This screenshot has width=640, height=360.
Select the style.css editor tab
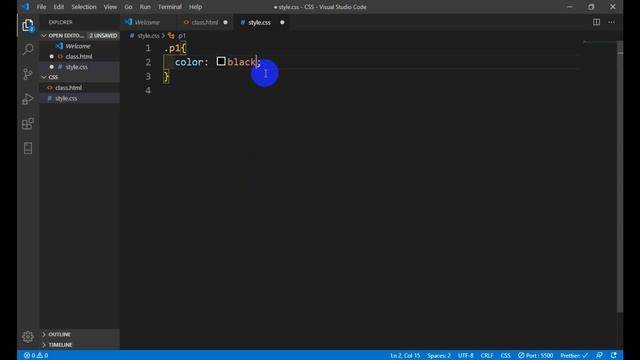[260, 22]
